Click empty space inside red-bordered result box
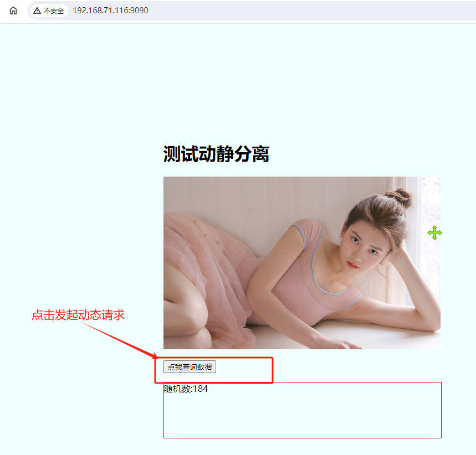Viewport: 476px width, 455px height. pos(302,415)
